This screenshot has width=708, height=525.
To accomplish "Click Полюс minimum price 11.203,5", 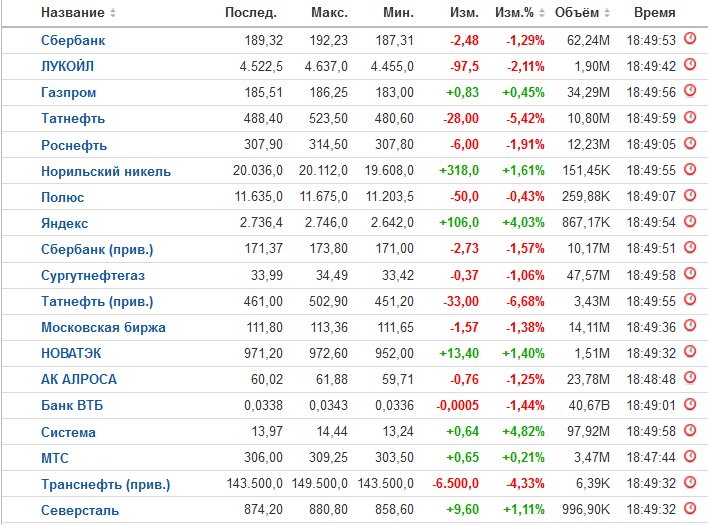I will [x=390, y=196].
